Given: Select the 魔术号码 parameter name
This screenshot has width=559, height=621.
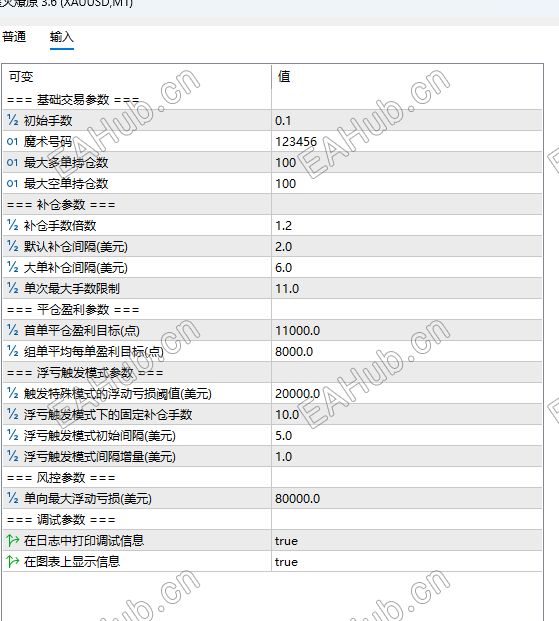Looking at the screenshot, I should 48,141.
